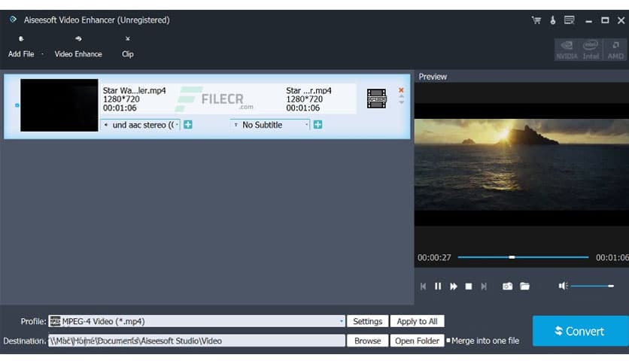Toggle Intel acceleration indicator

coord(591,50)
